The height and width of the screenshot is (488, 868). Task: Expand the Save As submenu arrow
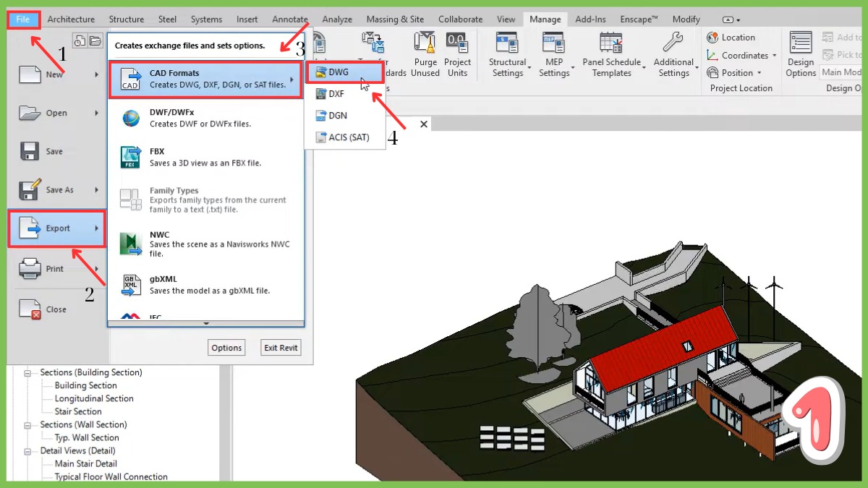click(96, 189)
